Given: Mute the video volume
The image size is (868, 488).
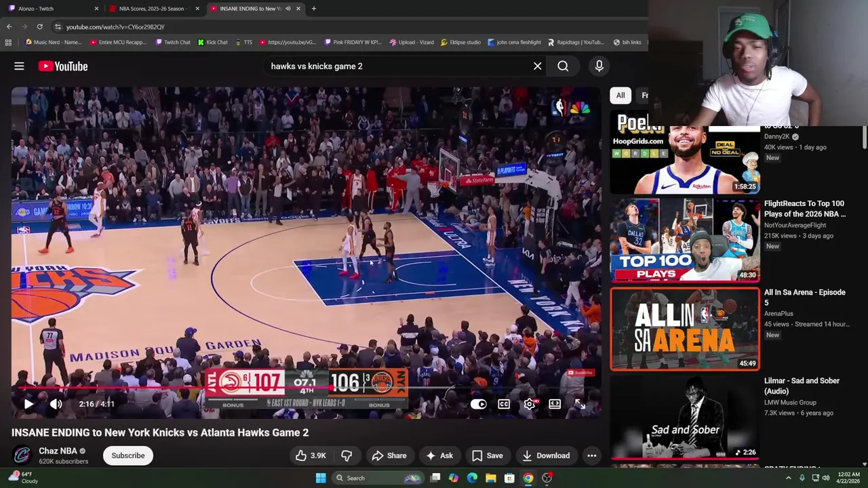Looking at the screenshot, I should (56, 404).
